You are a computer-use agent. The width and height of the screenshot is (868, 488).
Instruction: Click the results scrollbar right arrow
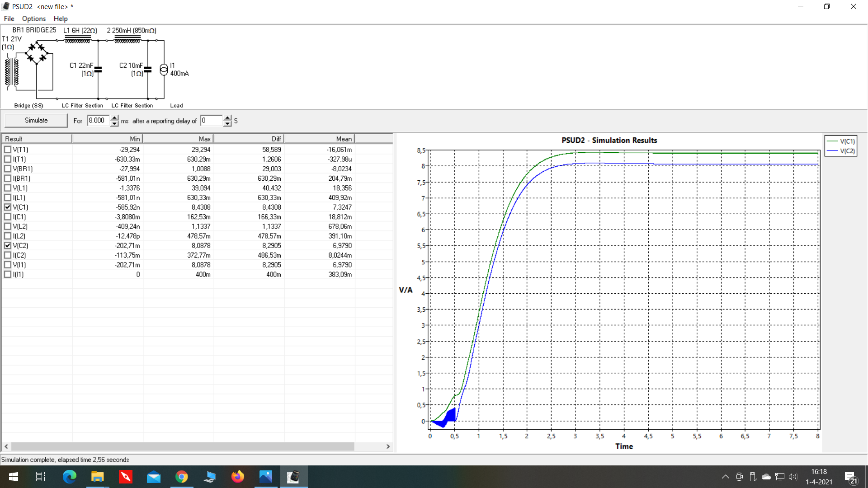[x=388, y=446]
